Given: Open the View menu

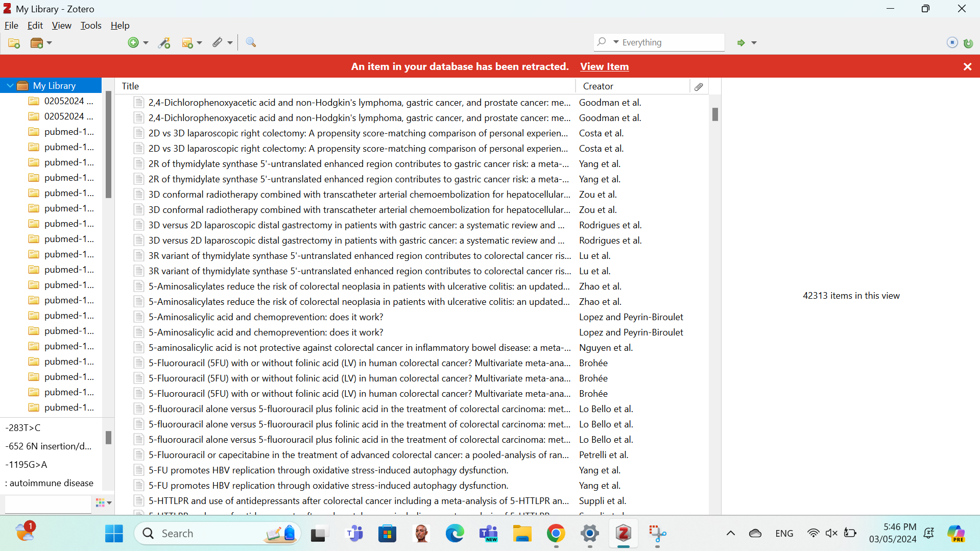Looking at the screenshot, I should point(61,26).
